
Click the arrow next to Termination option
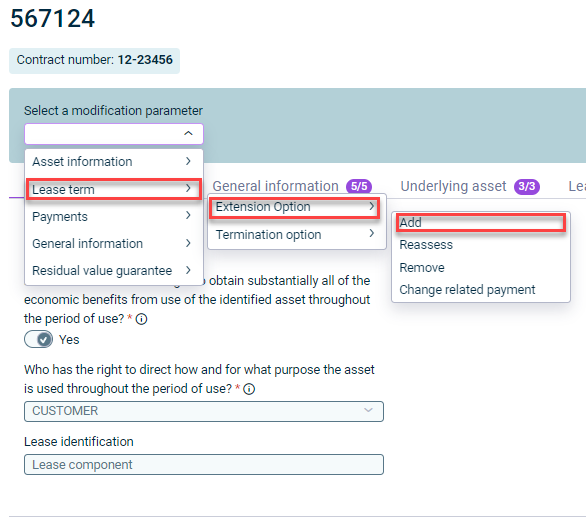pos(371,234)
